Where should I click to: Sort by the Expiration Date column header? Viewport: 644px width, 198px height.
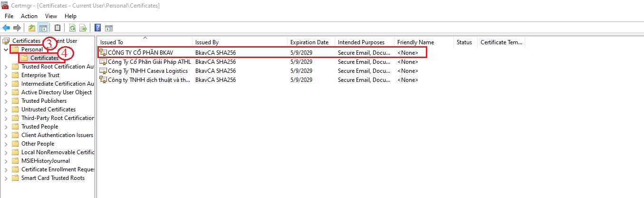(311, 42)
